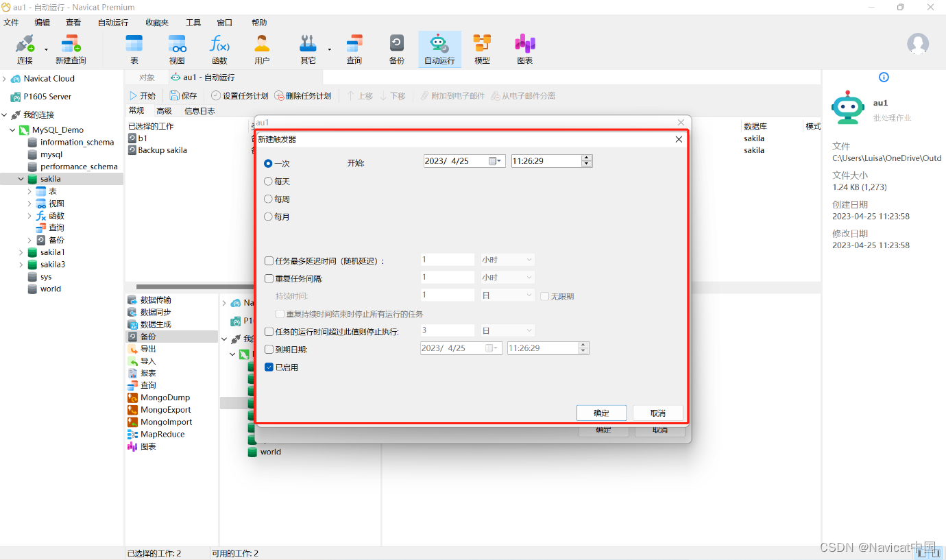Select the 一次 (Once) radio button

[269, 164]
